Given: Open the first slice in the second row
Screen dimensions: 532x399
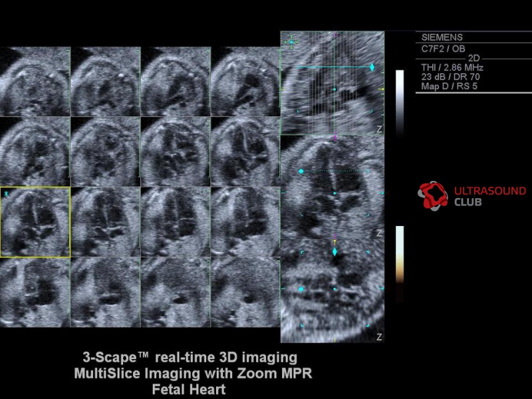Looking at the screenshot, I should [x=35, y=152].
